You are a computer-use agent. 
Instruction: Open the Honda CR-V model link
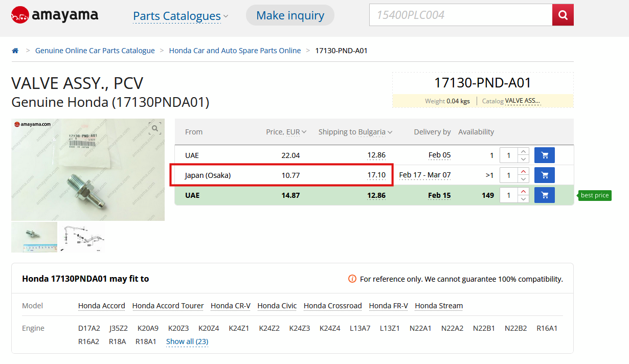coord(230,306)
